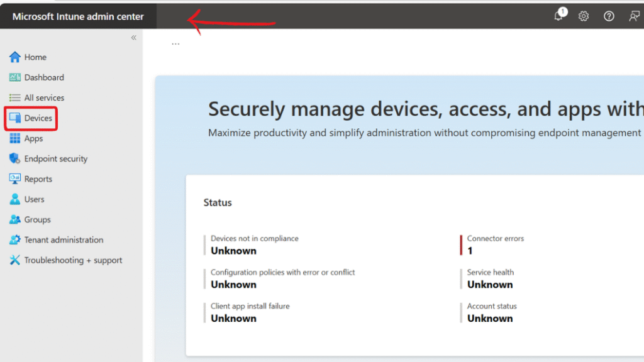Click Unknown under Client app install failure
The width and height of the screenshot is (644, 362).
tap(233, 319)
